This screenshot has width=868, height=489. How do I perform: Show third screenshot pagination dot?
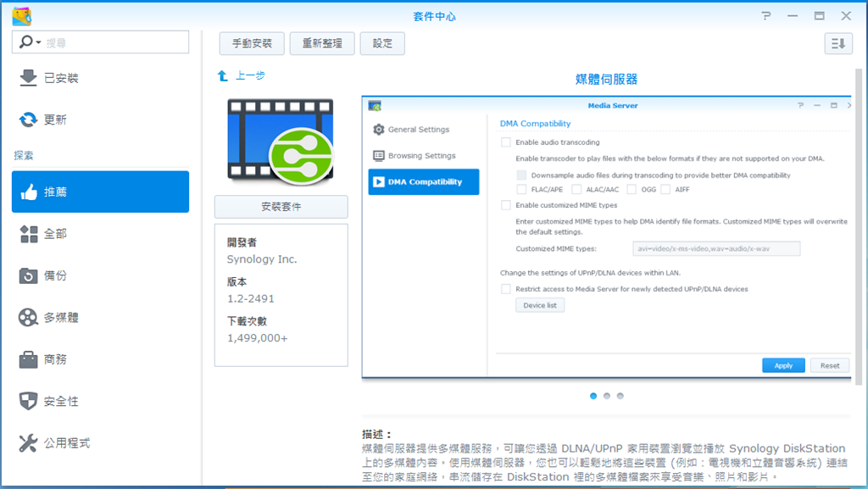[x=620, y=396]
